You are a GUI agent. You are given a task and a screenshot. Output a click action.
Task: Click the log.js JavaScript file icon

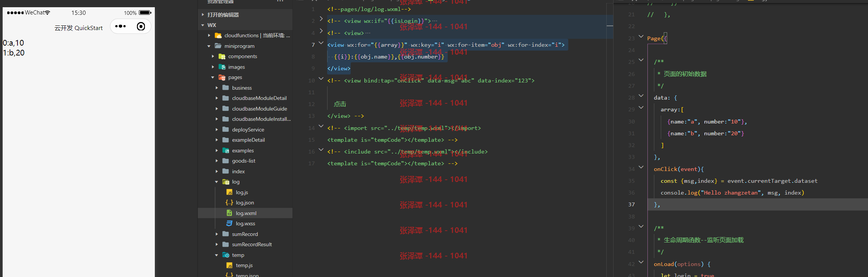(229, 192)
